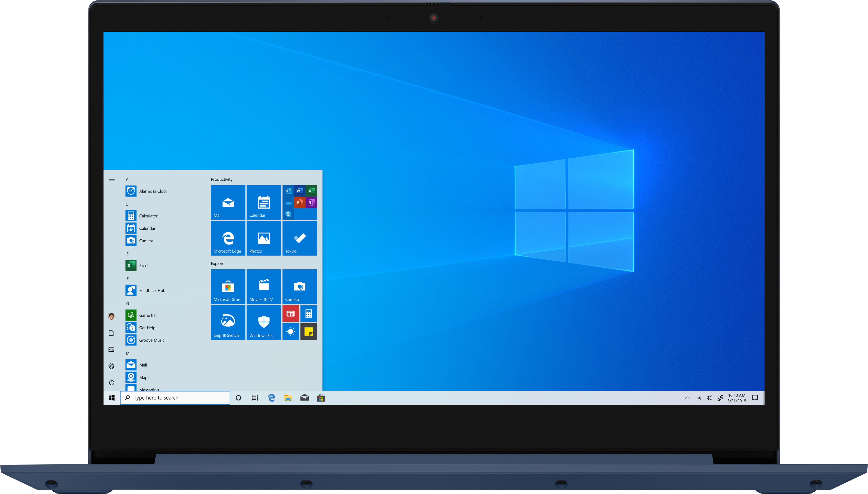This screenshot has width=868, height=494.
Task: Click the pen workspace tray icon
Action: [720, 398]
